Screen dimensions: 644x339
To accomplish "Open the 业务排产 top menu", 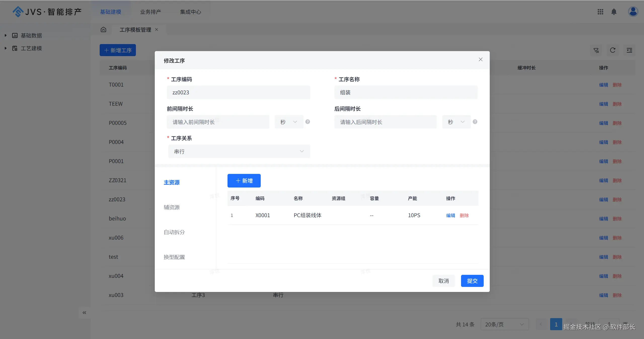I will 150,12.
